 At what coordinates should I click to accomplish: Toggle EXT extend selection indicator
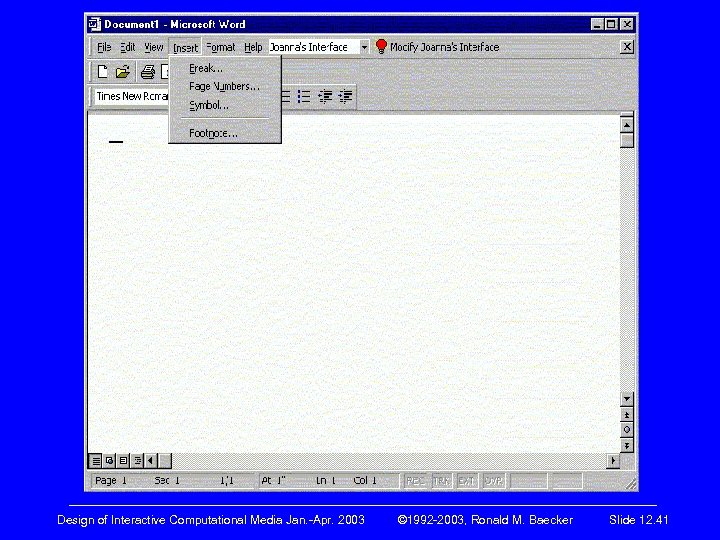coord(467,481)
